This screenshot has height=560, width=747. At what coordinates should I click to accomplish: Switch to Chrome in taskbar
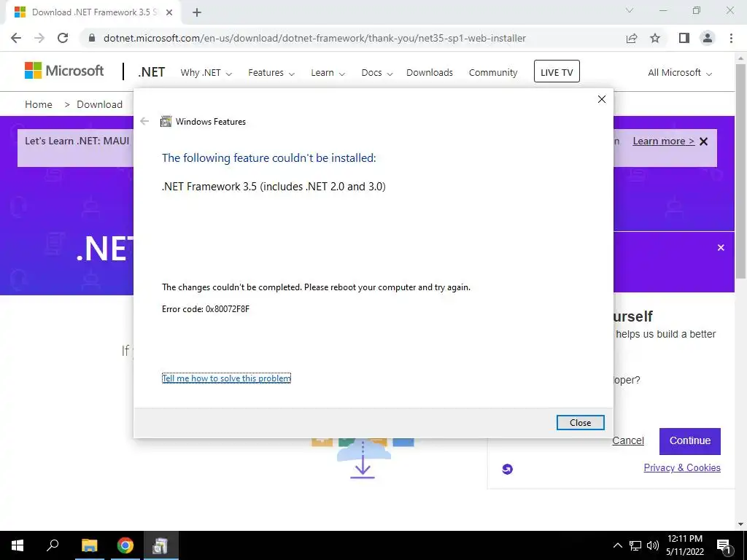[x=125, y=545]
